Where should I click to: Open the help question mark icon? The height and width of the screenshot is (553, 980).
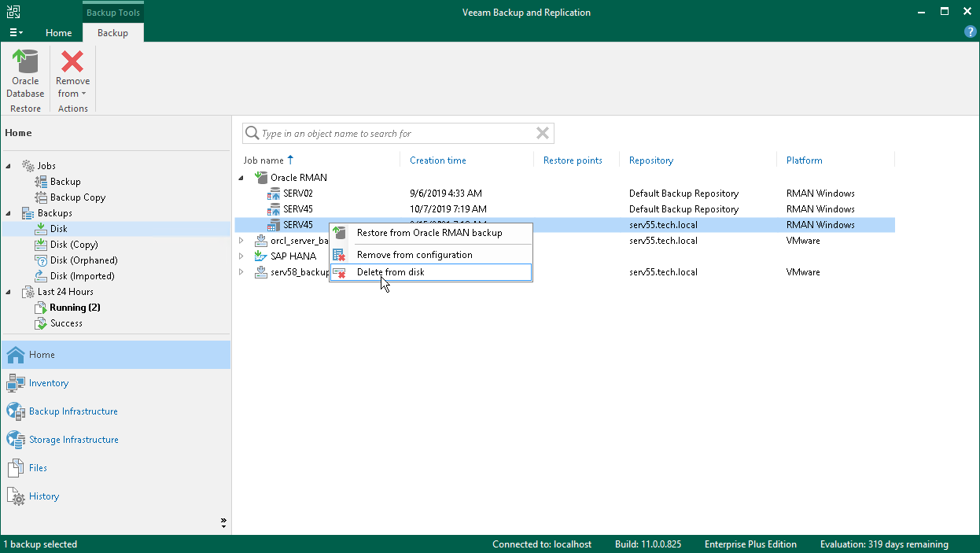coord(970,32)
